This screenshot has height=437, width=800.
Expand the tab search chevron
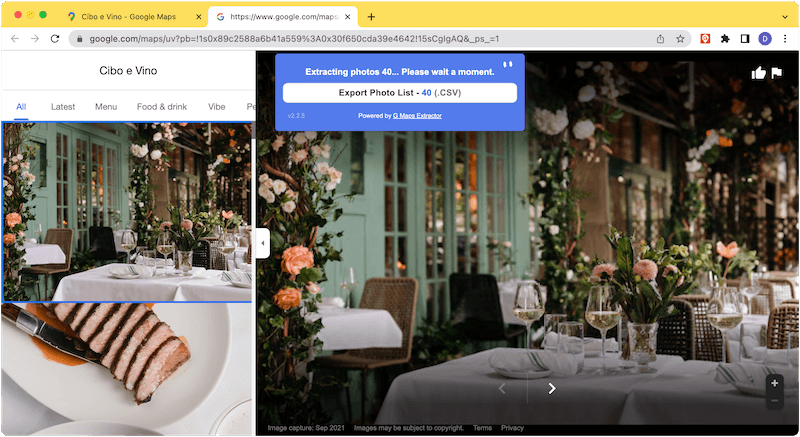tap(785, 17)
